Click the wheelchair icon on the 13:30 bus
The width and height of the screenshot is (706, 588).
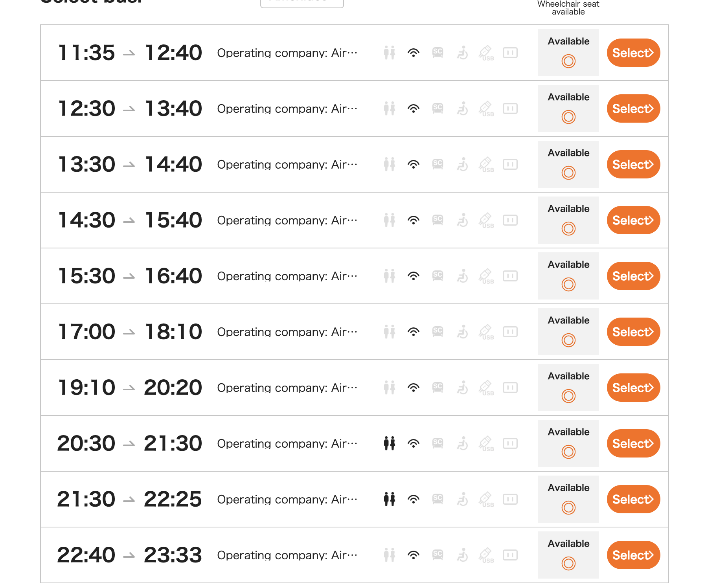tap(462, 164)
